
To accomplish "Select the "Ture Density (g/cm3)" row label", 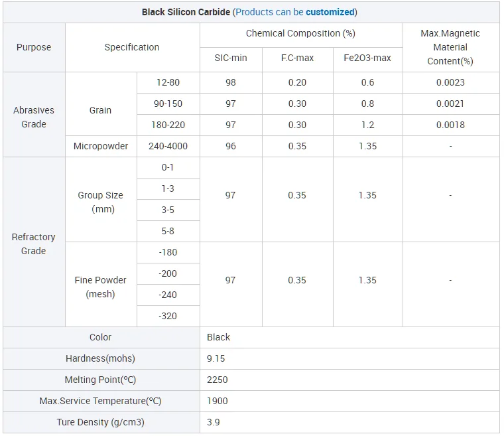I will click(x=100, y=422).
